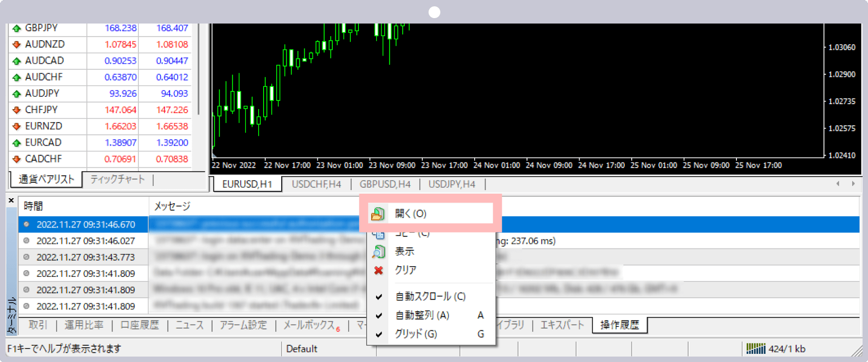Image resolution: width=868 pixels, height=362 pixels.
Task: Click the ターミナル vertical panel label
Action: pos(12,315)
